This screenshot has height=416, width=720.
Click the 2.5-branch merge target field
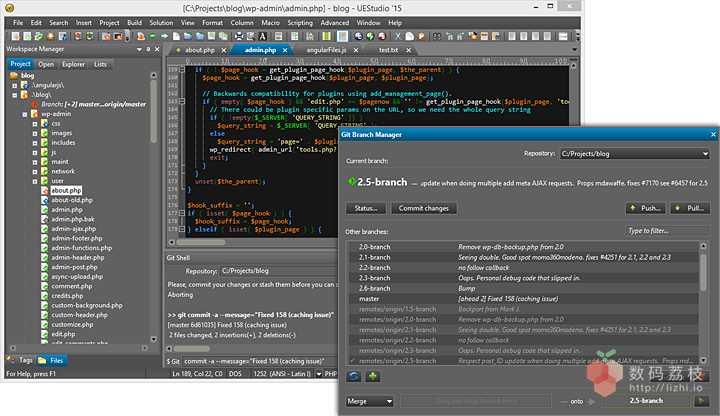646,401
